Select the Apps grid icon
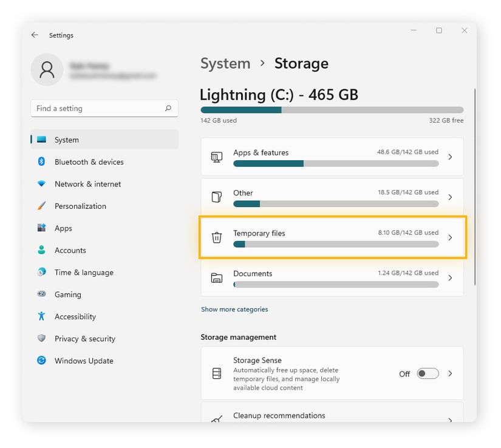Image resolution: width=501 pixels, height=448 pixels. (41, 228)
